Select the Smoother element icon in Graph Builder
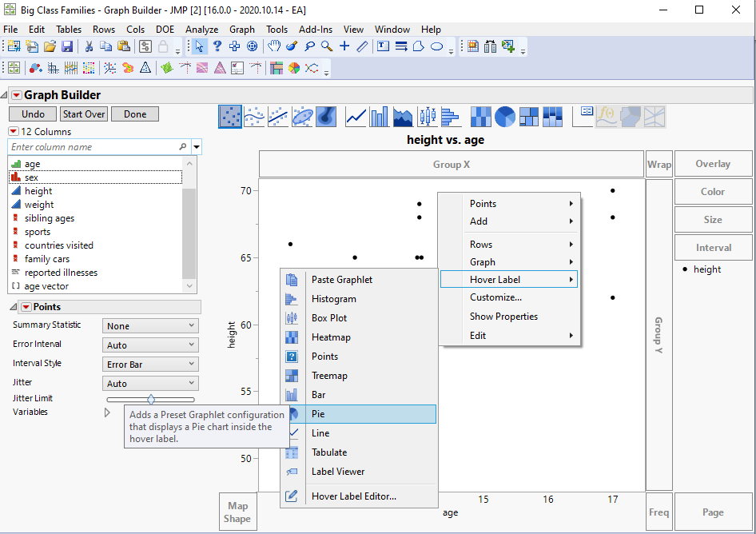 point(254,118)
